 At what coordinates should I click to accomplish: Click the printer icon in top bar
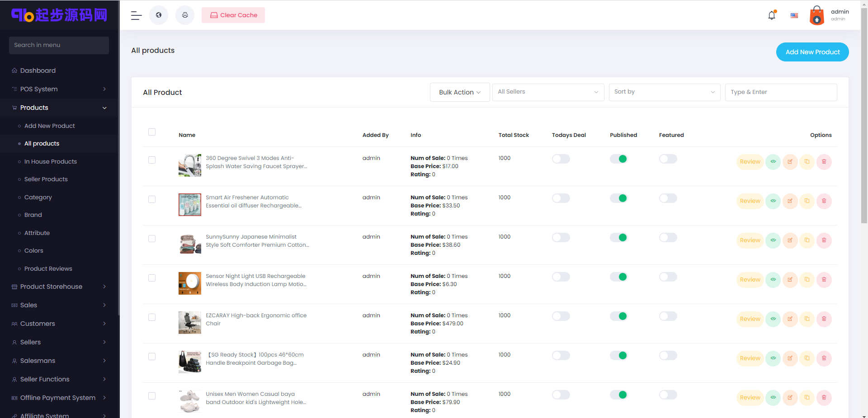pyautogui.click(x=185, y=15)
